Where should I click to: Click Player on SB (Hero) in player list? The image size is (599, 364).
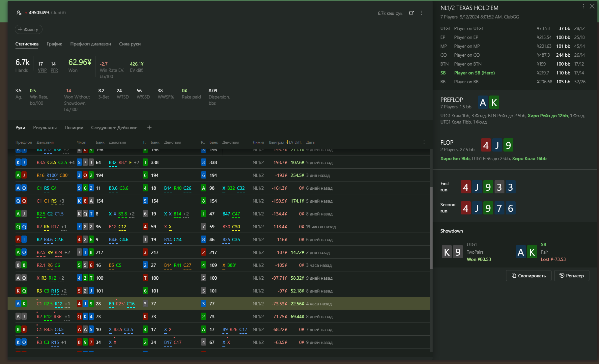(x=474, y=73)
